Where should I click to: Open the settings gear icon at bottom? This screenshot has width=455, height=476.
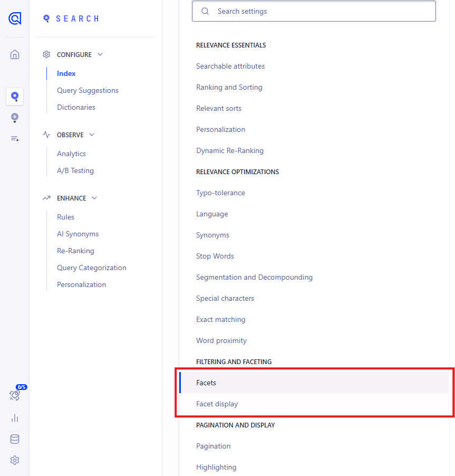15,460
